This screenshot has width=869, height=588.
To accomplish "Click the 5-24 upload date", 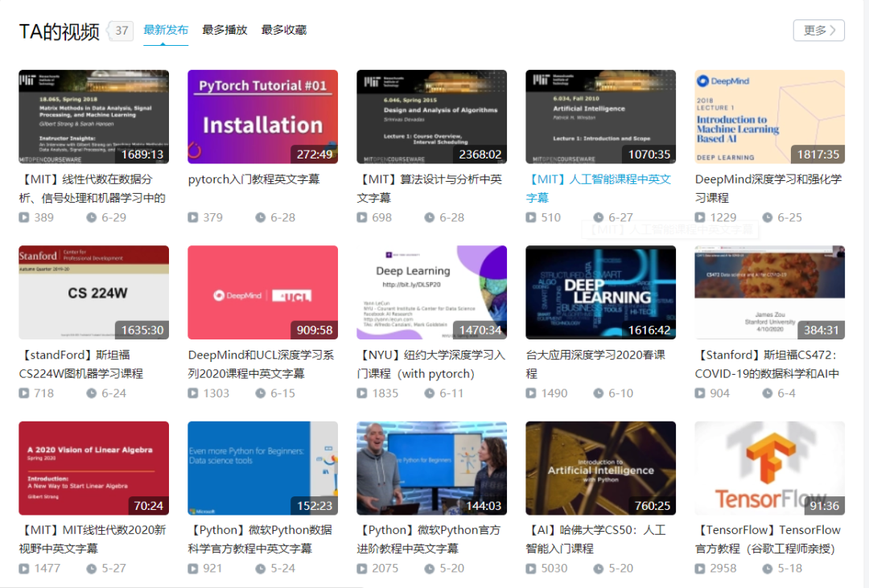I will pos(282,568).
